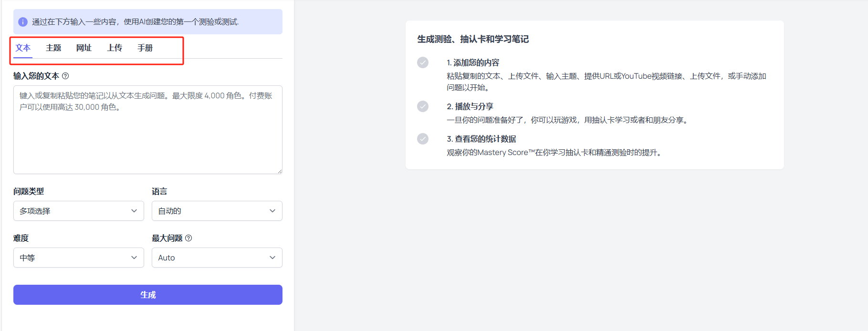Go to the 手册 tab
This screenshot has width=868, height=331.
coord(145,48)
